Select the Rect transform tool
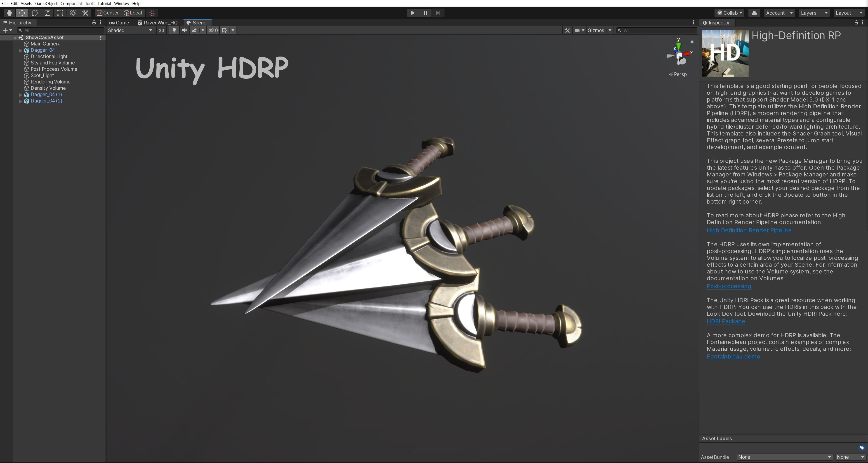 click(60, 13)
